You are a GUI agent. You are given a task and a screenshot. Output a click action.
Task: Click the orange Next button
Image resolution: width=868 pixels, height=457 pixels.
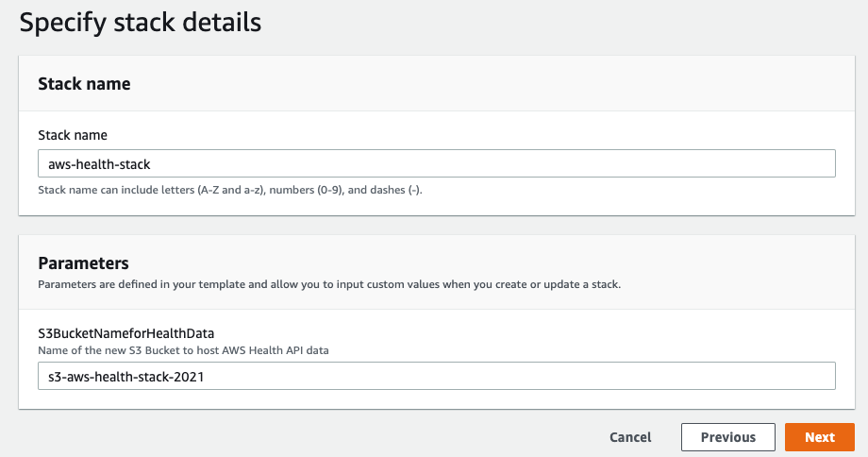819,437
